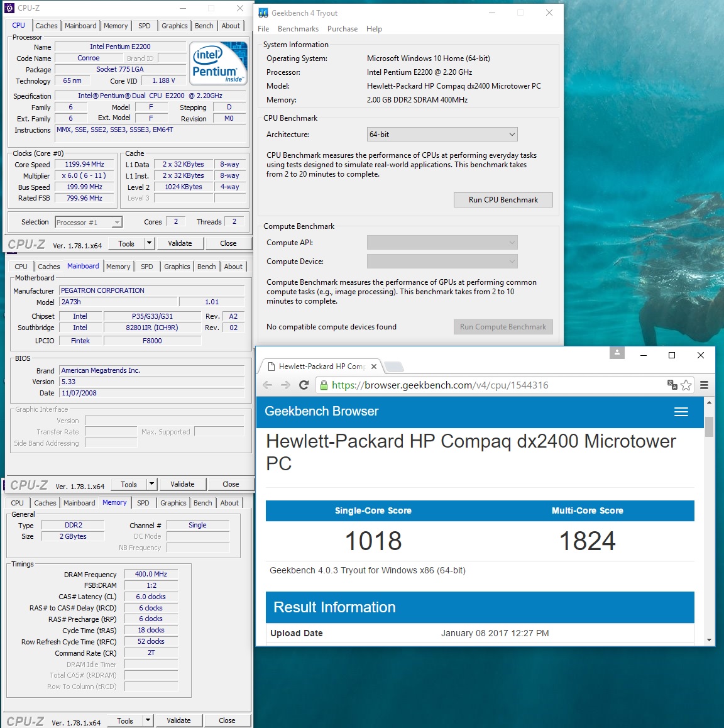Click Close in the top CPU-Z window
This screenshot has height=728, width=724.
228,243
